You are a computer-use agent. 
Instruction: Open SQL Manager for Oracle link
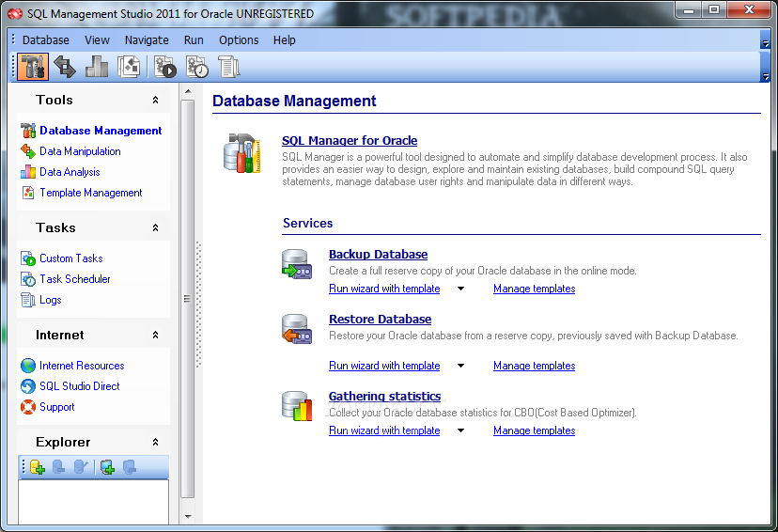click(x=350, y=141)
